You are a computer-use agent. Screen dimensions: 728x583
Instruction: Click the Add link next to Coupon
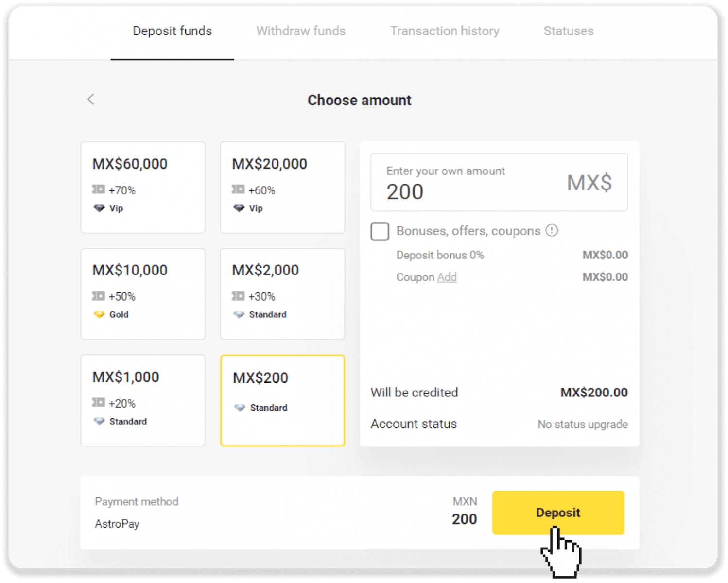(x=447, y=277)
